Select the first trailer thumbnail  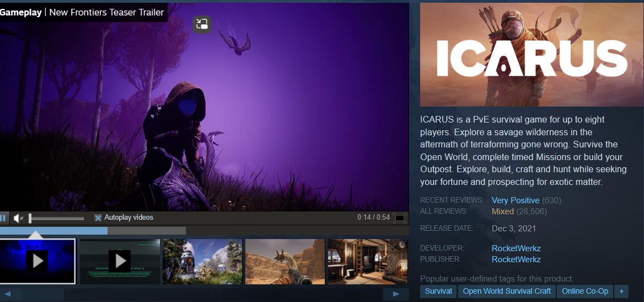[x=37, y=261]
